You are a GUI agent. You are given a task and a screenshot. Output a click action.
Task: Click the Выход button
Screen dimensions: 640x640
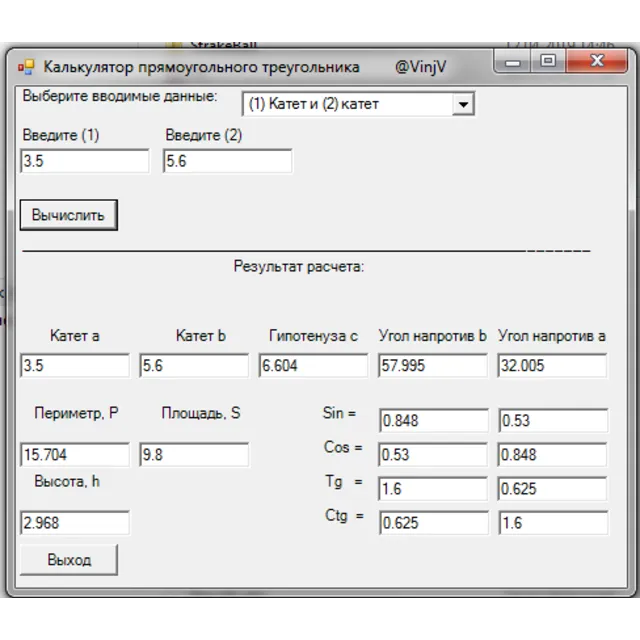(x=69, y=560)
